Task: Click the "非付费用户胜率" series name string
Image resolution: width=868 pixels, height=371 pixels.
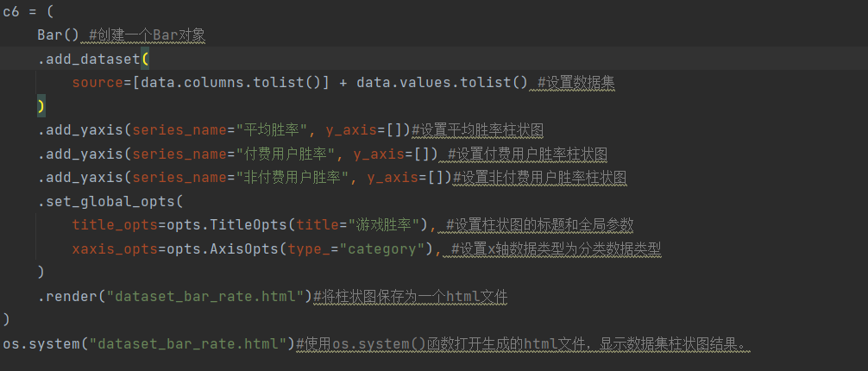Action: click(x=293, y=178)
